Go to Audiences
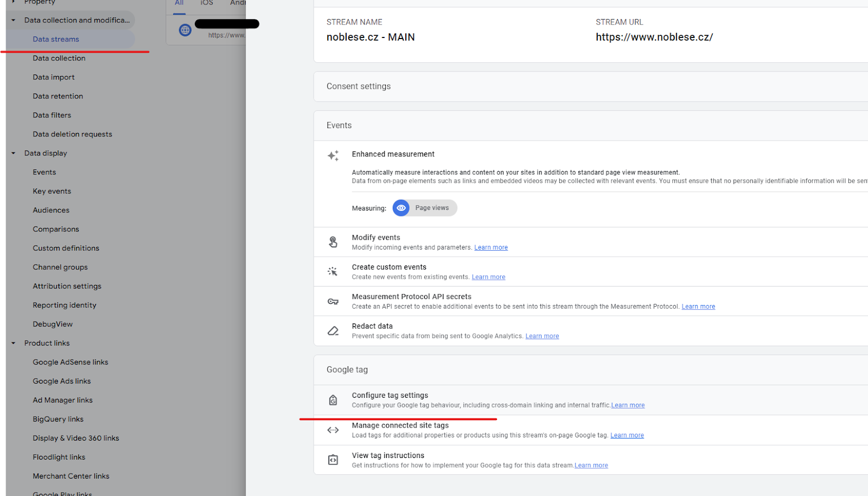Screen dimensions: 868x496 coord(51,210)
